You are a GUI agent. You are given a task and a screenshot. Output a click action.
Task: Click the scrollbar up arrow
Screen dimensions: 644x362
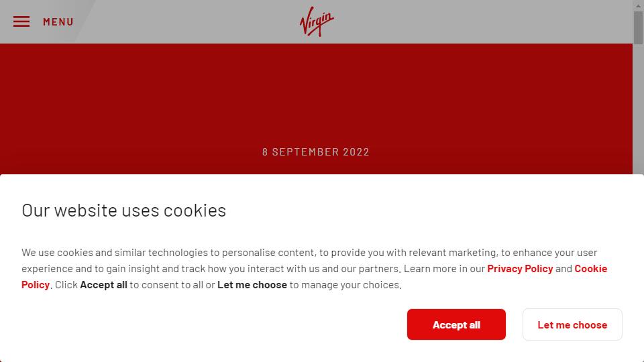click(638, 5)
